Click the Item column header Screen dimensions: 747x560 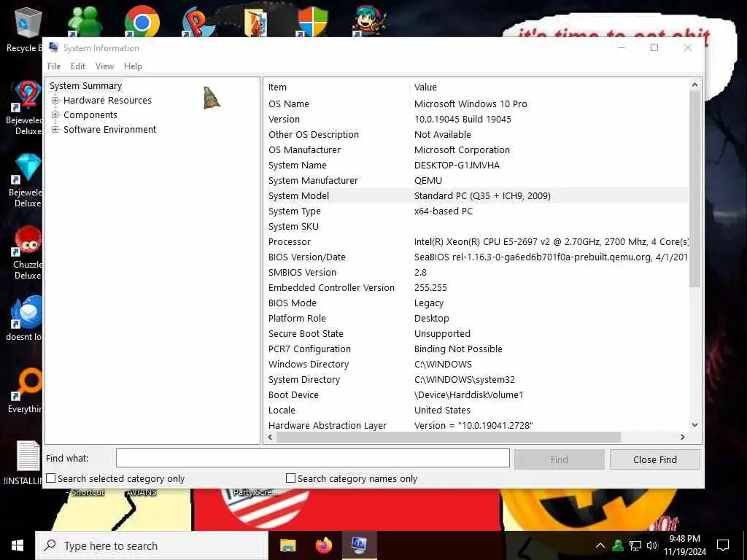point(337,87)
